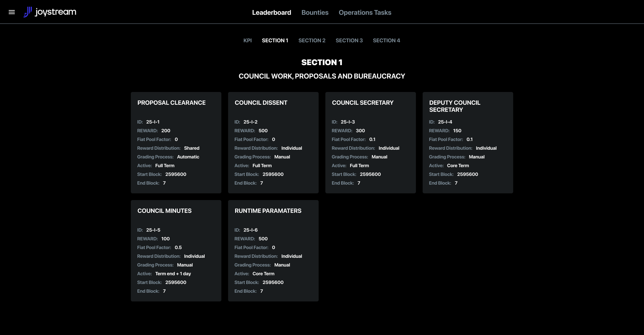This screenshot has height=335, width=644.
Task: Open the Council Minutes card title
Action: click(164, 211)
